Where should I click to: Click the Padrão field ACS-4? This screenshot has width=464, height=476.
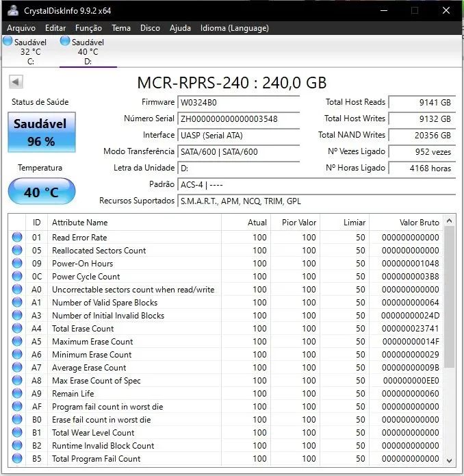point(317,184)
